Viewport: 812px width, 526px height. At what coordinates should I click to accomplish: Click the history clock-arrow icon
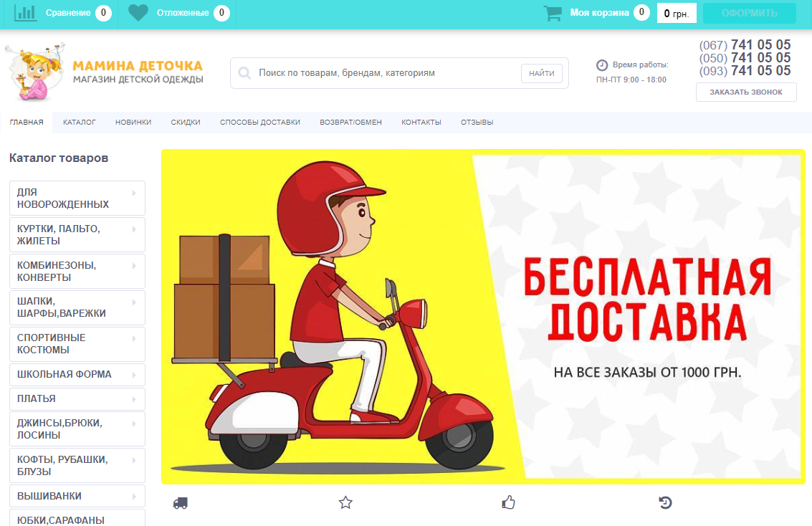tap(666, 502)
